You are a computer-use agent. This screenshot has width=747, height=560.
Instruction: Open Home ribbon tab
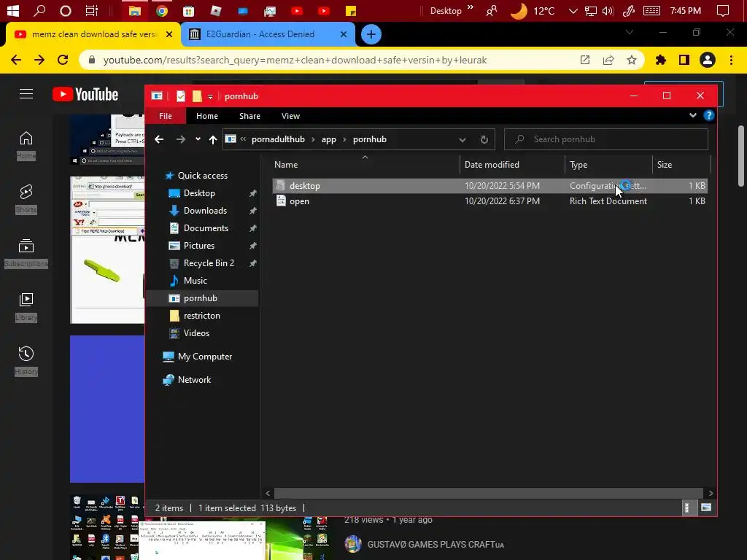click(207, 116)
